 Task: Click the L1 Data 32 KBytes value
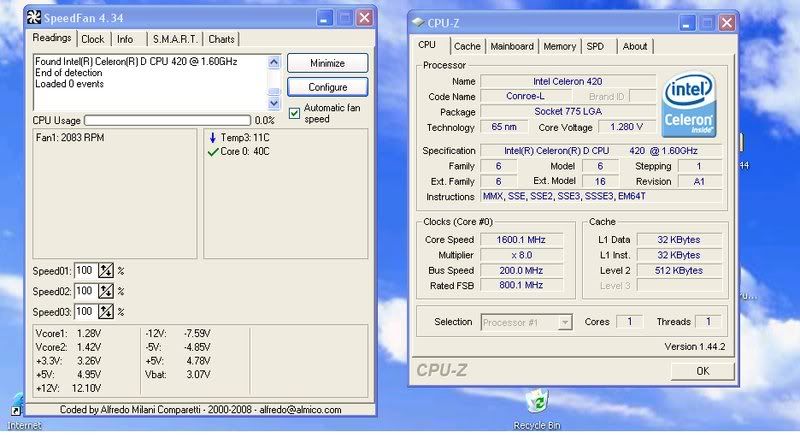pos(679,239)
